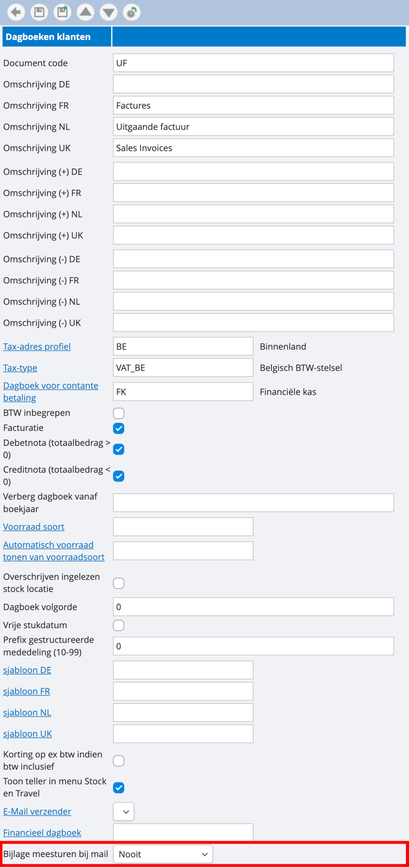Enable the BTW inbegrepen checkbox
409x868 pixels.
119,414
